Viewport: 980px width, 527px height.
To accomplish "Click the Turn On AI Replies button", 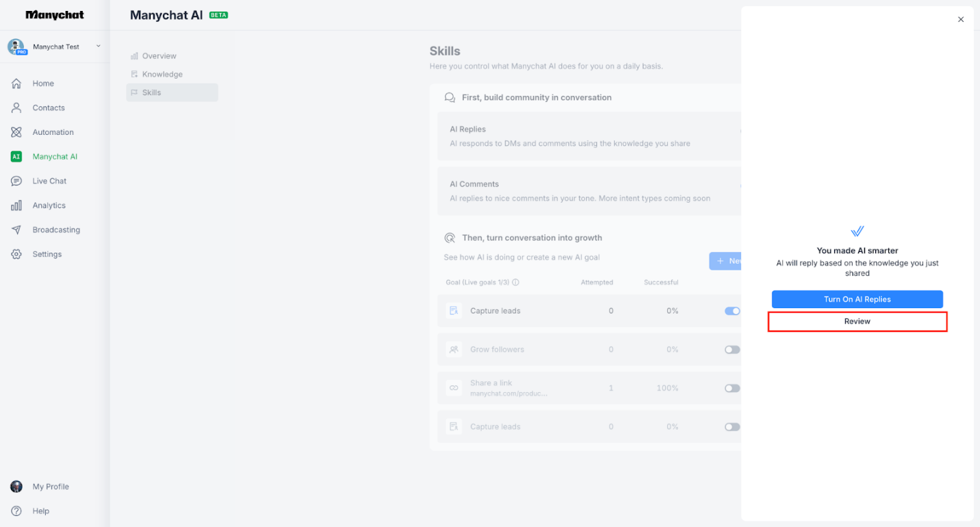I will tap(857, 299).
